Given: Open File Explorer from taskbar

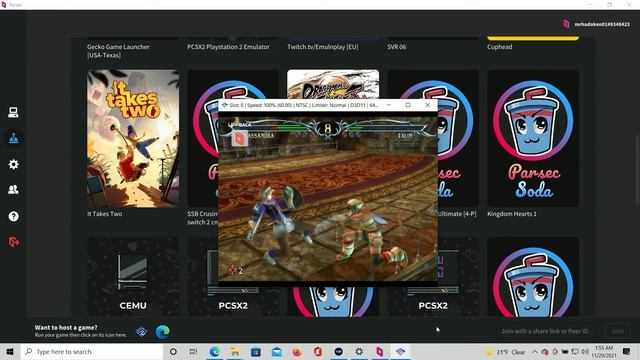Looking at the screenshot, I should point(235,351).
